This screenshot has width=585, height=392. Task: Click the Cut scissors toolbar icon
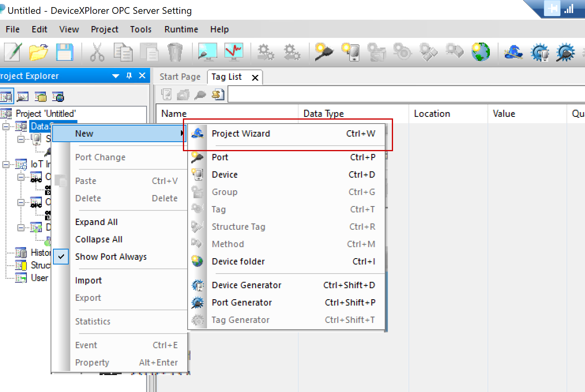pyautogui.click(x=97, y=52)
